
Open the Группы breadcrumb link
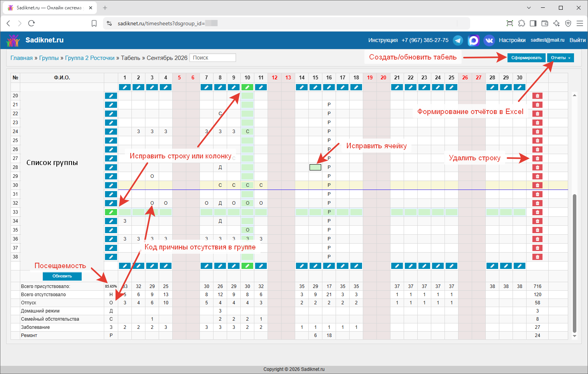tap(49, 58)
